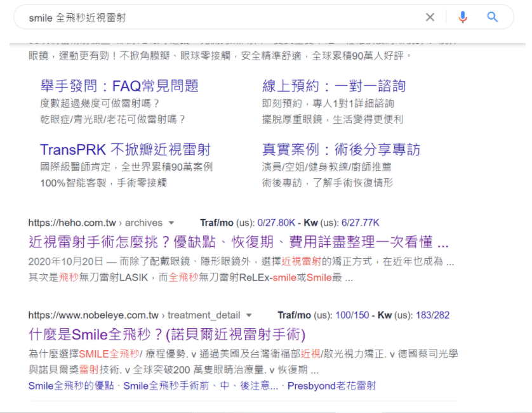Click the snippet date 2020年10月20日
532x413 pixels.
pos(66,261)
